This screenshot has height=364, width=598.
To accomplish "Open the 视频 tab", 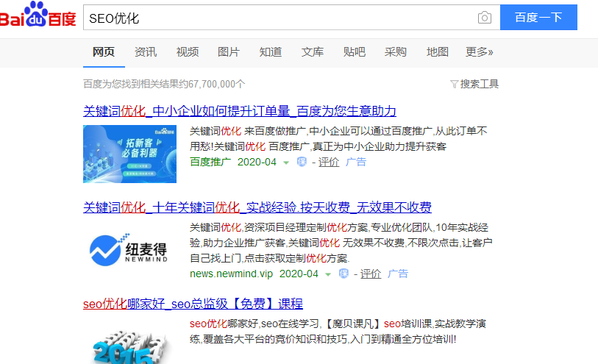I will [188, 51].
